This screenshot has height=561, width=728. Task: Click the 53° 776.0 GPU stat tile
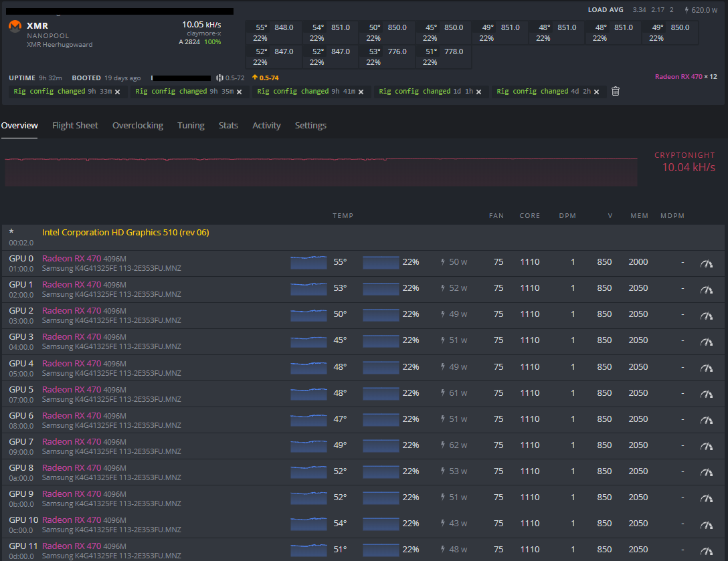(387, 57)
